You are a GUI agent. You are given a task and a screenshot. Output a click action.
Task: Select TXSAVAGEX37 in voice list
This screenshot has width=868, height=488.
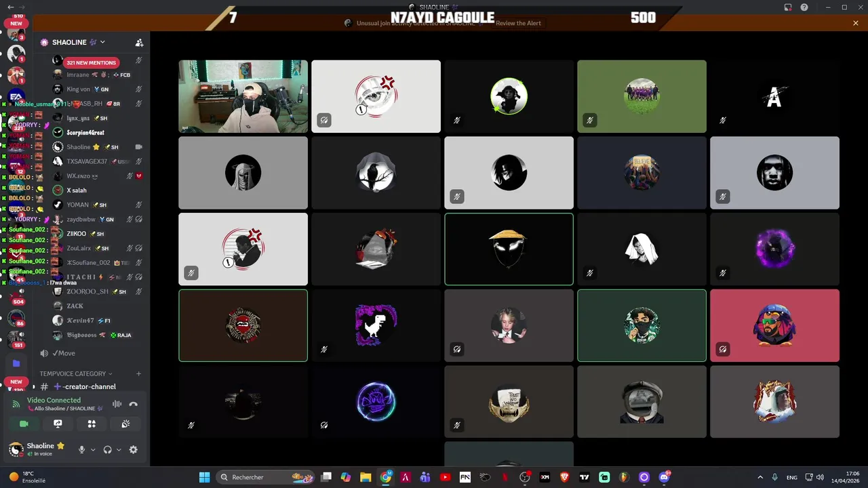point(97,161)
